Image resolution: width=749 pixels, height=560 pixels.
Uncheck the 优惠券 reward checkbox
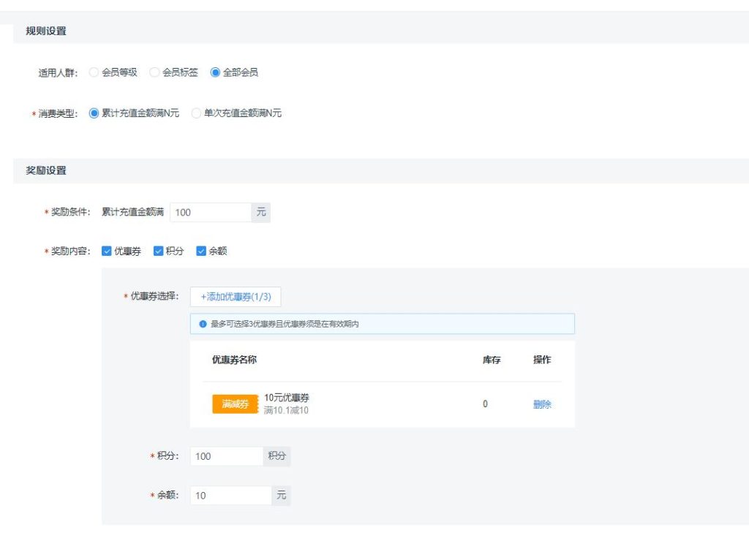(x=107, y=250)
